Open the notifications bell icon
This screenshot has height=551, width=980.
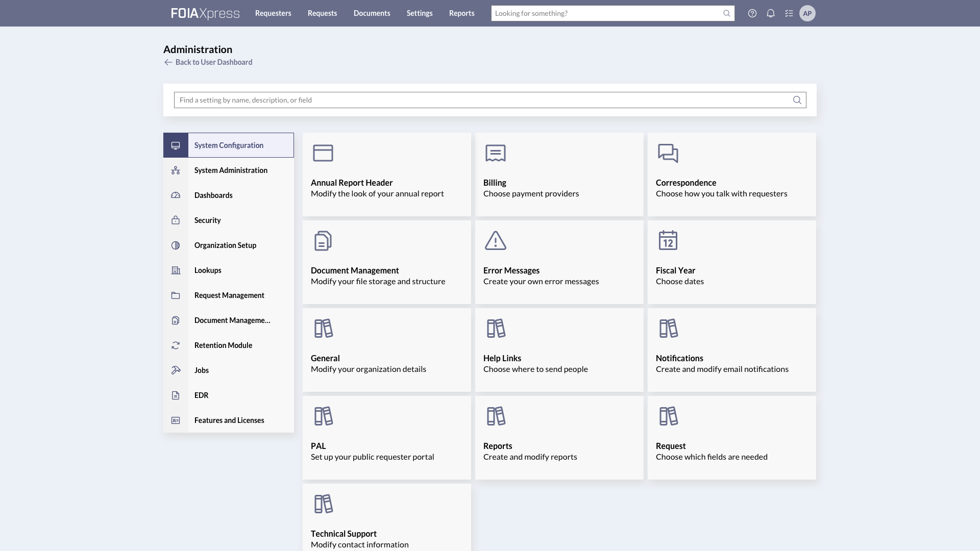(770, 13)
